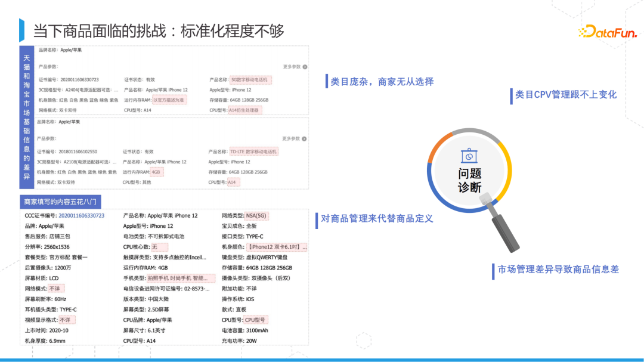Click 后置摄像头: 1200万 row
Screen dimensions: 644x362
48,268
